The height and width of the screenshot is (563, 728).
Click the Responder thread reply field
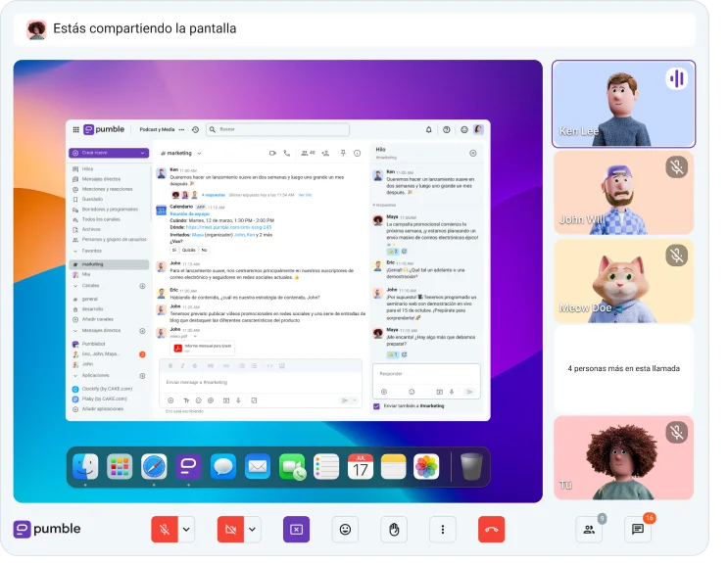pyautogui.click(x=426, y=374)
